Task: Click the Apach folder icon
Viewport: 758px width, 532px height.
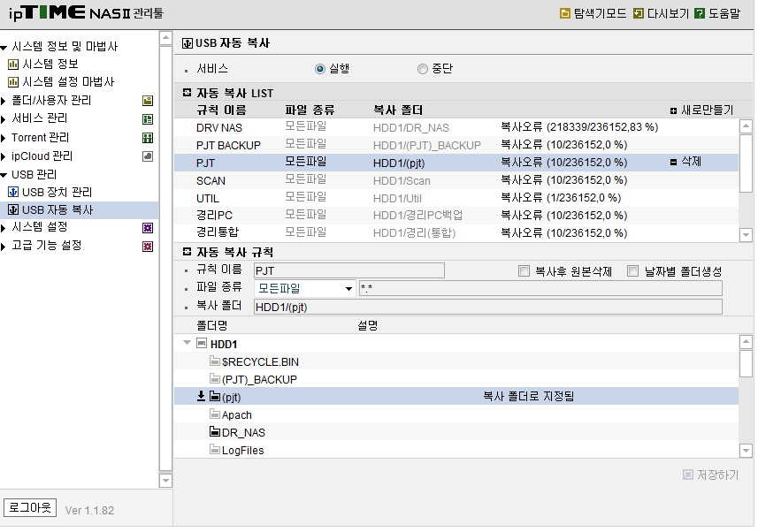Action: [x=215, y=414]
